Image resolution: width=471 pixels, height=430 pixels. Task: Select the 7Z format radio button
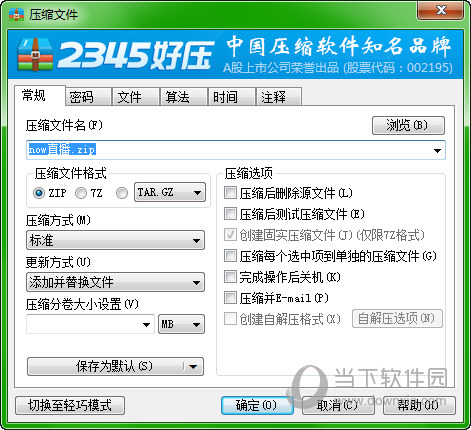point(81,193)
